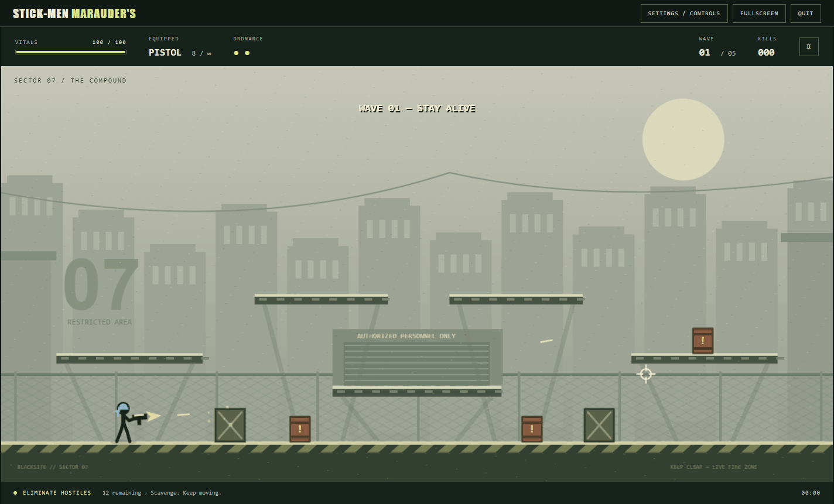This screenshot has width=834, height=504.
Task: Click the Eliminate Hostiles objective text
Action: coord(57,493)
